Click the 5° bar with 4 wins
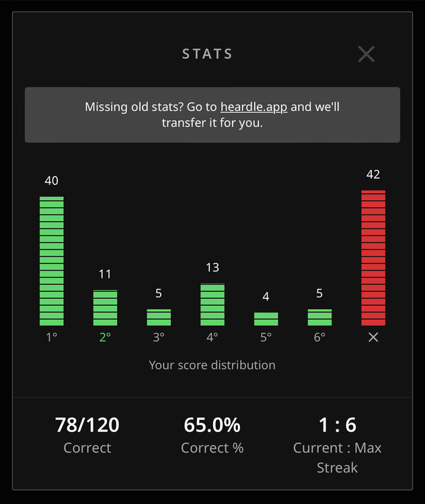This screenshot has height=504, width=425. (x=266, y=319)
